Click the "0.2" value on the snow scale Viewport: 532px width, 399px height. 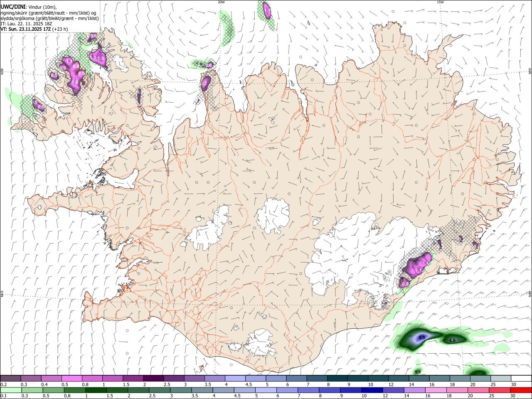(4, 384)
